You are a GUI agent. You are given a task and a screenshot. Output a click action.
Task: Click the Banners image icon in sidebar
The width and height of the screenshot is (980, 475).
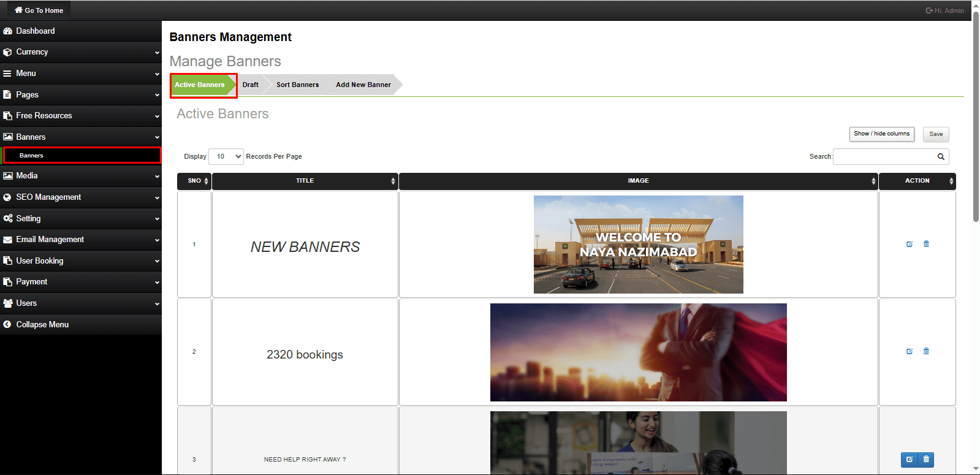click(x=7, y=137)
